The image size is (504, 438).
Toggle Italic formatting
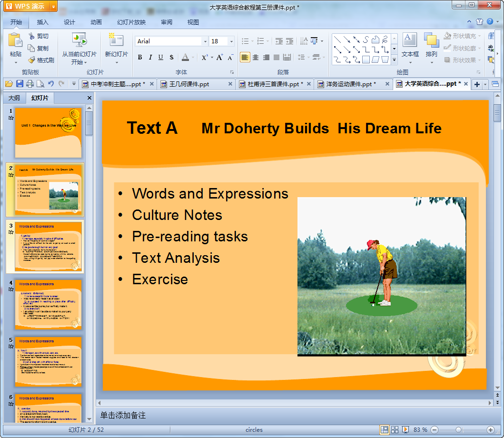pos(150,57)
